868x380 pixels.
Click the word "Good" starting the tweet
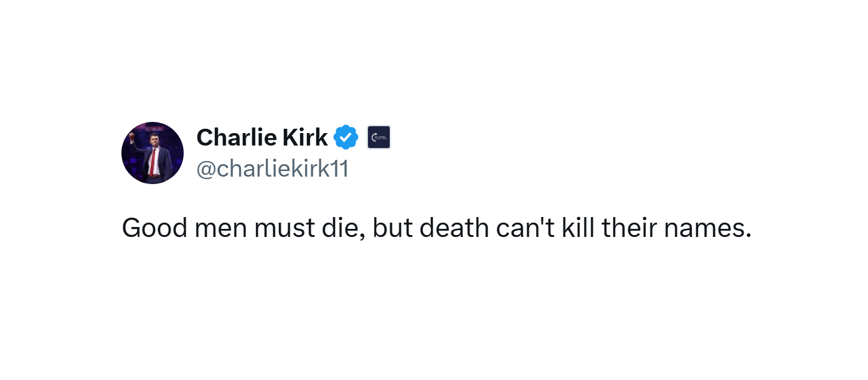[x=154, y=228]
